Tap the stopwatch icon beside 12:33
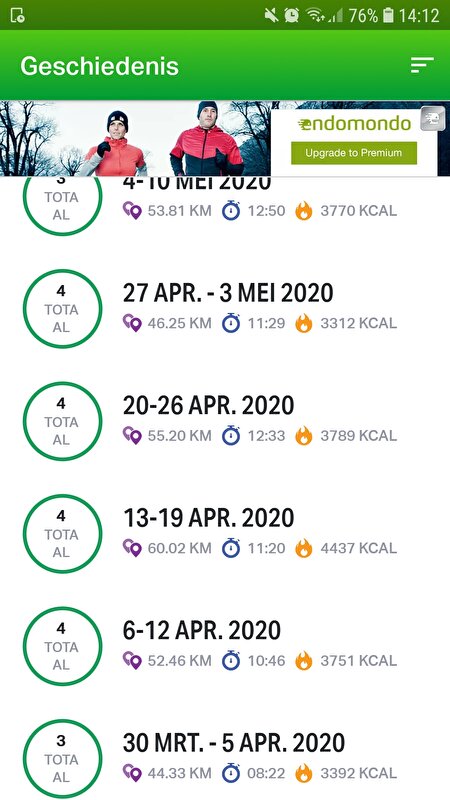Viewport: 450px width, 800px height. pos(231,435)
